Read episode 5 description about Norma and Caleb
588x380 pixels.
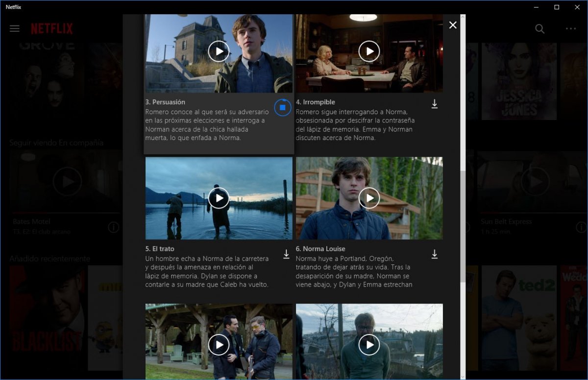click(x=207, y=271)
